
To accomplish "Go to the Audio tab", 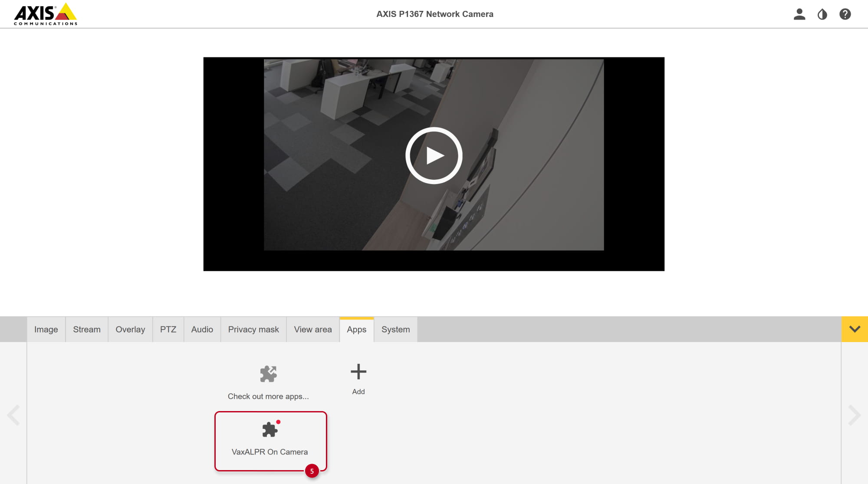I will [202, 329].
